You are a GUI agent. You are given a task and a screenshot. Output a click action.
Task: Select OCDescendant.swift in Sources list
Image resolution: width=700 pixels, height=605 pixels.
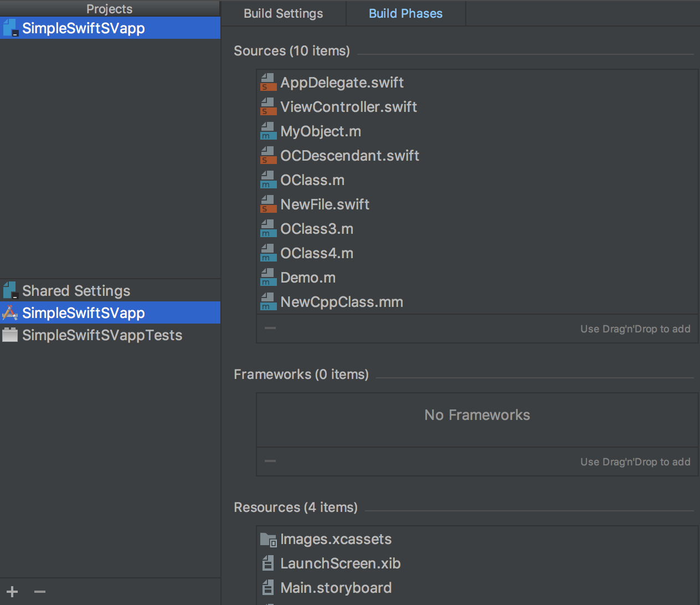[349, 156]
